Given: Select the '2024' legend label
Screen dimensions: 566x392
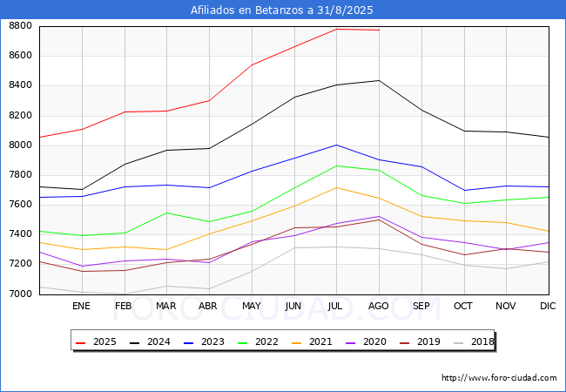Looking at the screenshot, I should click(x=158, y=341).
